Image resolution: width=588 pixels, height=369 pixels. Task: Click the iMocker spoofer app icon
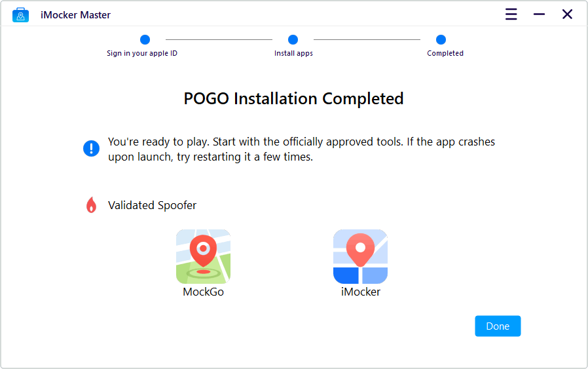coord(360,256)
